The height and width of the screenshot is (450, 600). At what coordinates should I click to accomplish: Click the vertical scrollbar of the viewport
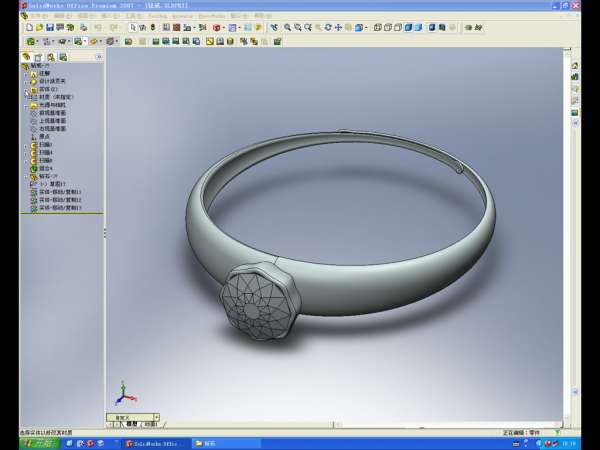(x=567, y=234)
